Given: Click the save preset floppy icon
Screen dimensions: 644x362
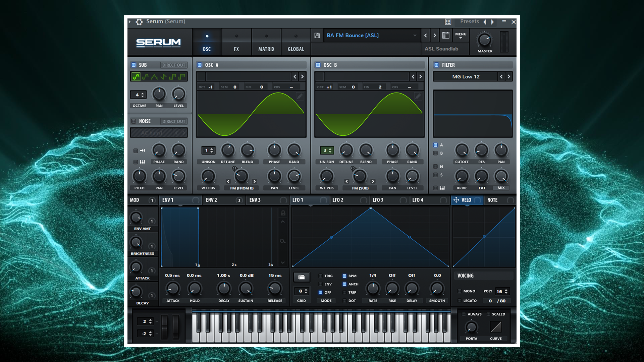Looking at the screenshot, I should tap(317, 36).
